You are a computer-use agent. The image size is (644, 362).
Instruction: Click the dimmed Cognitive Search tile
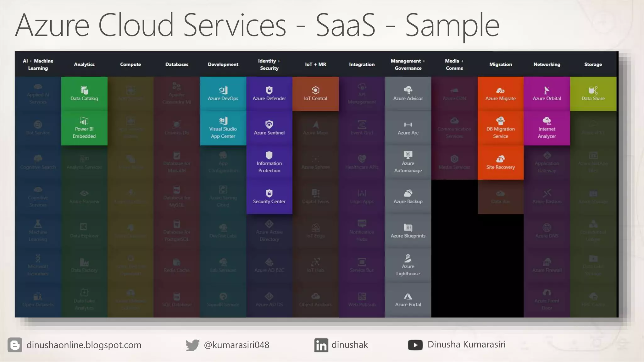pos(38,162)
